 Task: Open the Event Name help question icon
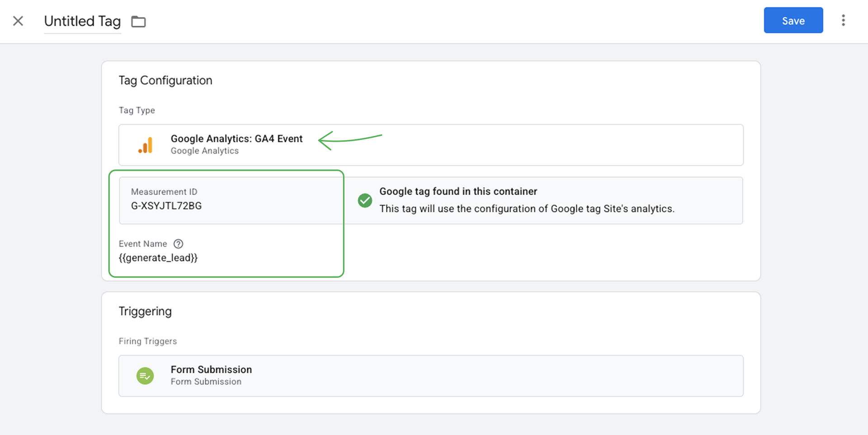179,244
